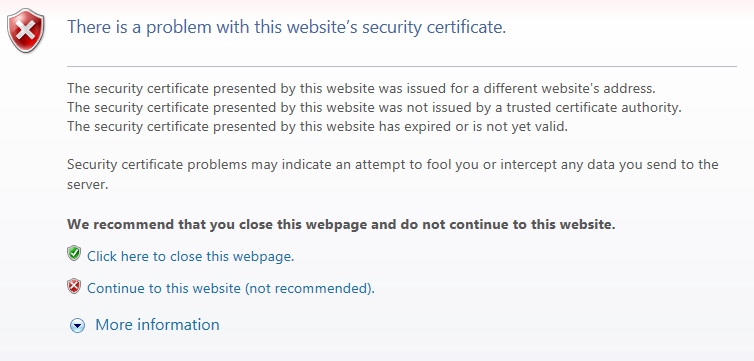
Task: Click the horizontal divider below the heading
Action: click(x=402, y=66)
